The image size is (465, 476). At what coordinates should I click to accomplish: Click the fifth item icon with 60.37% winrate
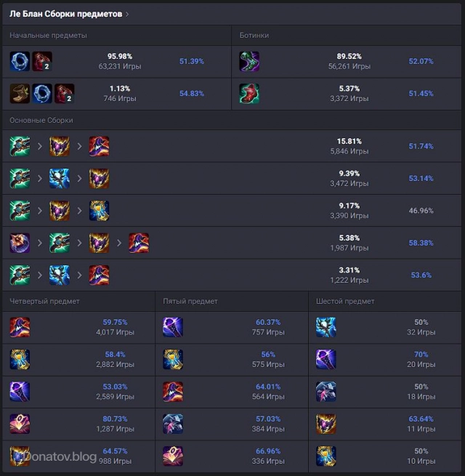[x=173, y=327]
